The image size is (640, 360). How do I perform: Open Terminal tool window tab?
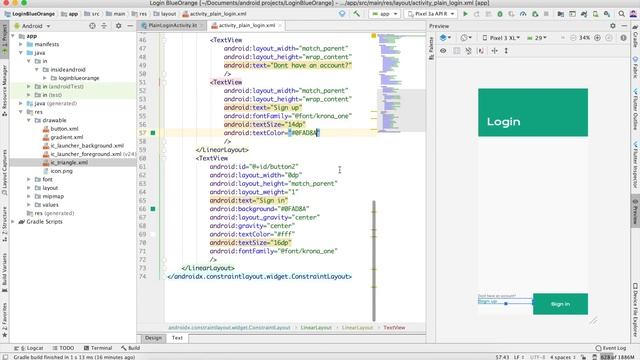98,348
